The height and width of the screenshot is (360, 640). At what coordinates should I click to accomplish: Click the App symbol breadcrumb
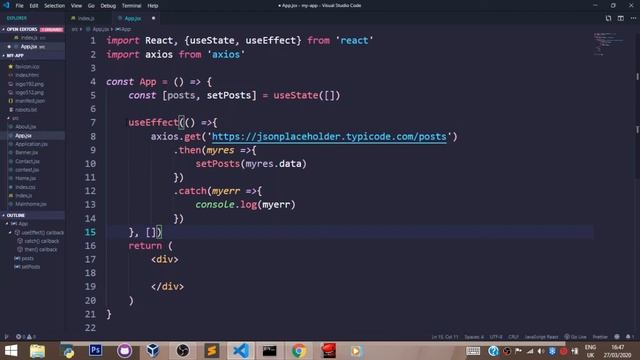click(x=123, y=29)
